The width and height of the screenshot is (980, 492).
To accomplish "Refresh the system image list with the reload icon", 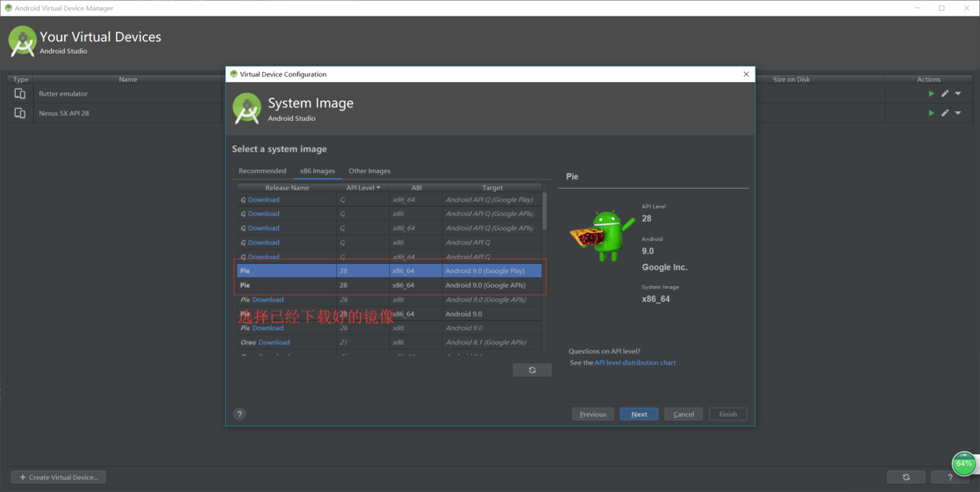I will point(532,370).
